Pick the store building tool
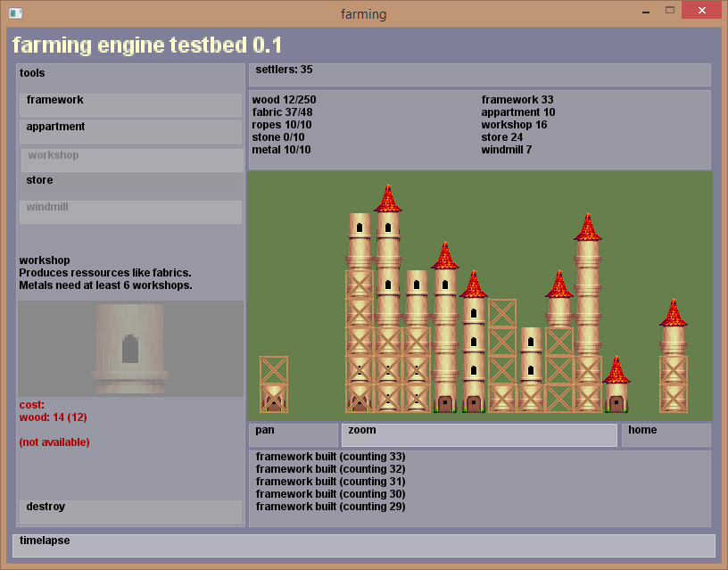This screenshot has width=728, height=570. click(130, 185)
